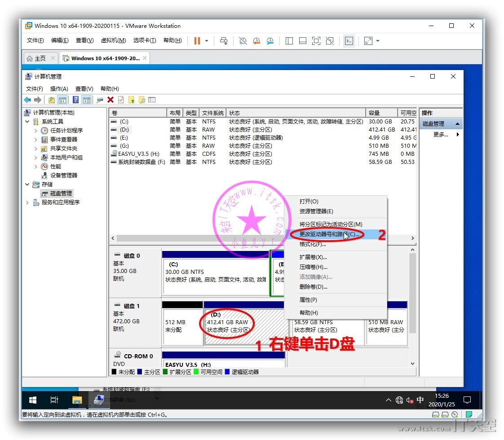This screenshot has width=504, height=440.
Task: Click the revert to snapshot icon
Action: pos(256,41)
